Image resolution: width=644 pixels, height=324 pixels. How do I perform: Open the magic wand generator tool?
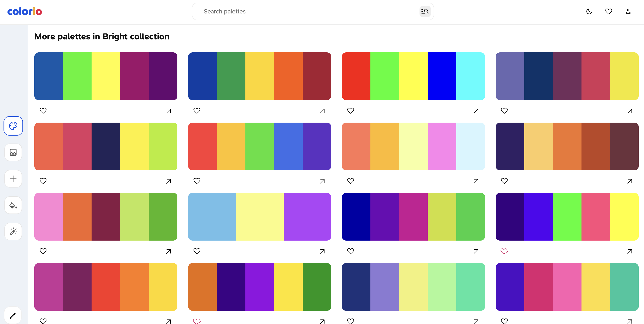(x=13, y=232)
